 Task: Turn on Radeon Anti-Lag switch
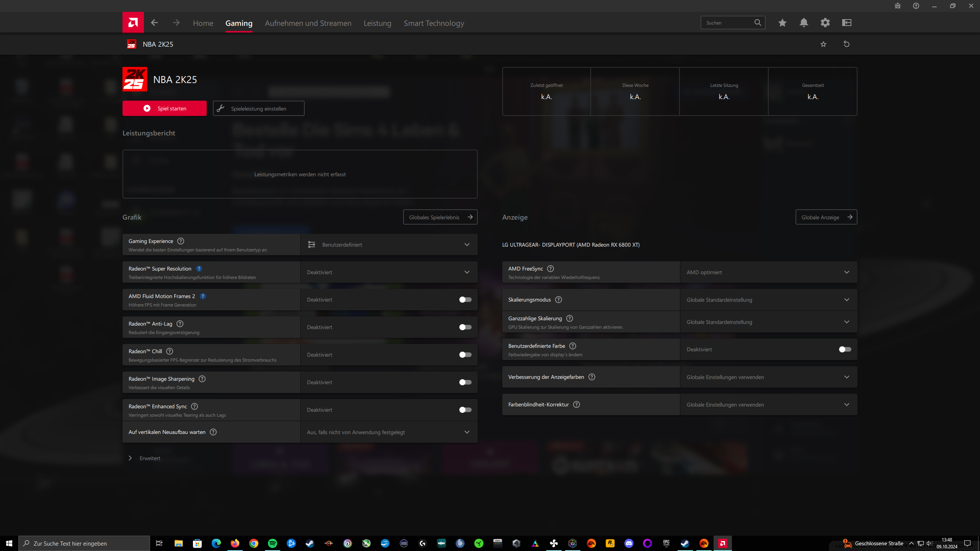465,327
